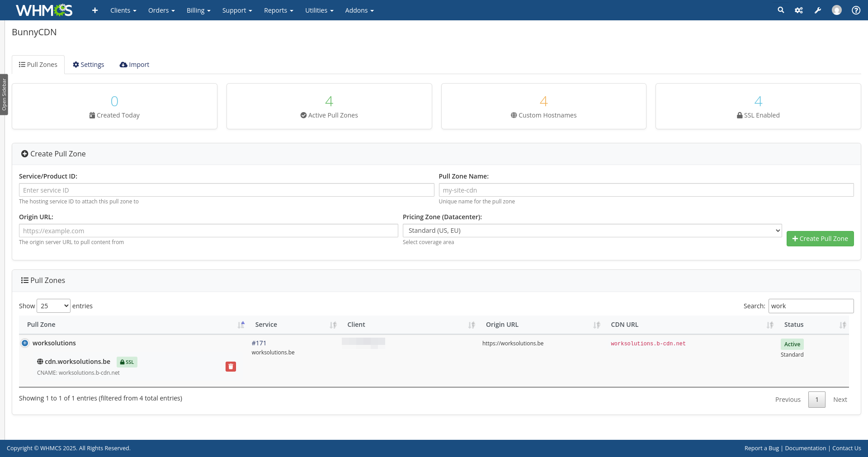Open the Pricing Zone datacenter dropdown
The image size is (868, 457).
click(592, 231)
